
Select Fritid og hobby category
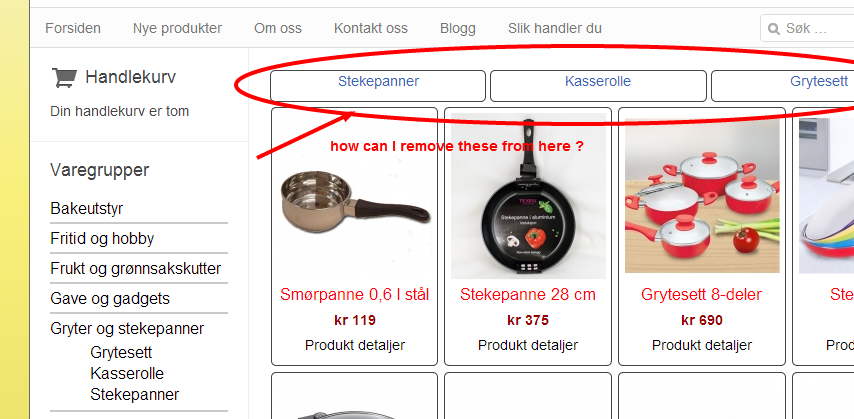[x=102, y=239]
